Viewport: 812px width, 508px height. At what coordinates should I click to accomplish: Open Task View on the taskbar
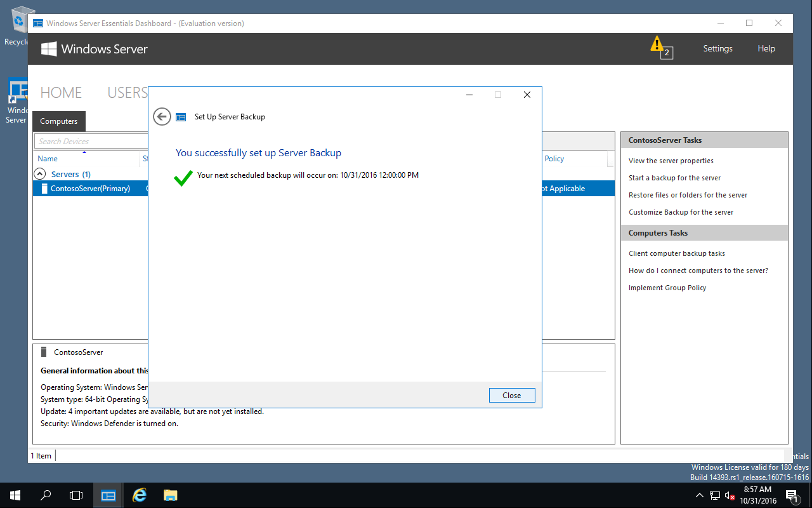click(x=76, y=495)
